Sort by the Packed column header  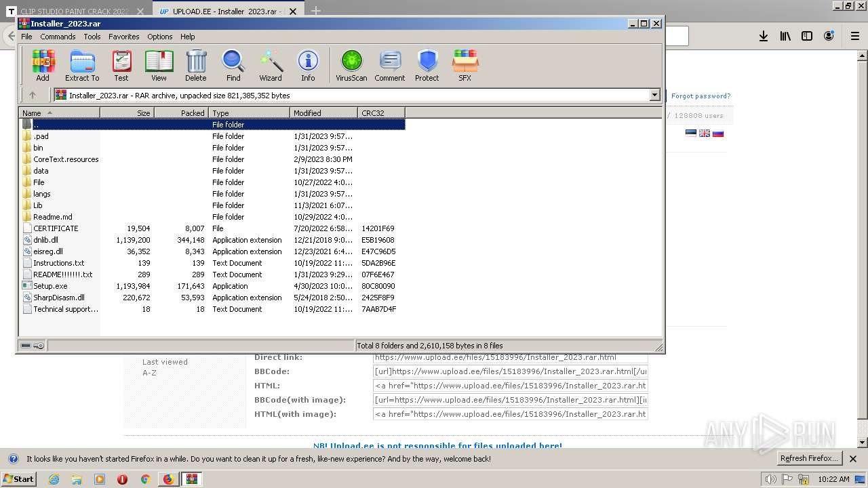pos(181,113)
